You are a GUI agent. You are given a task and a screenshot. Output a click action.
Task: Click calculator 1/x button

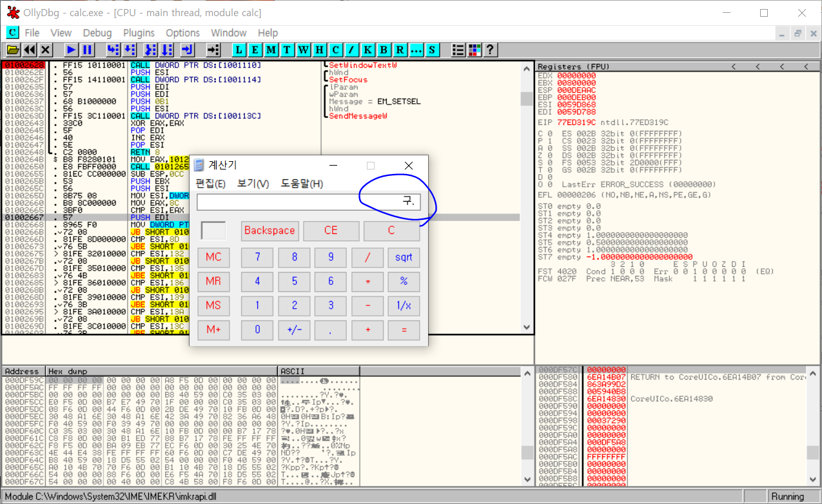click(x=404, y=305)
